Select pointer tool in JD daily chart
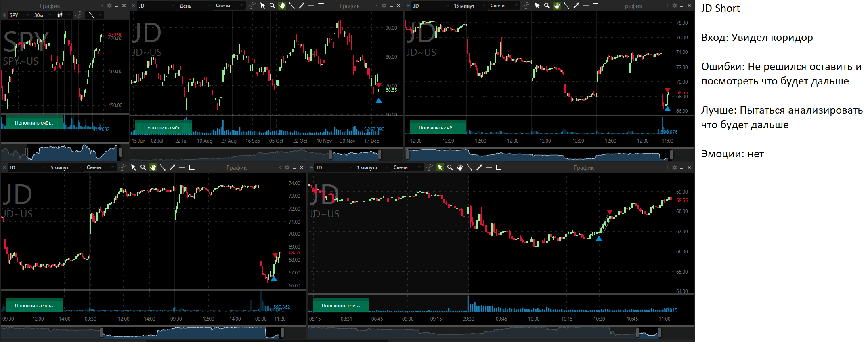The image size is (868, 342). tap(263, 6)
